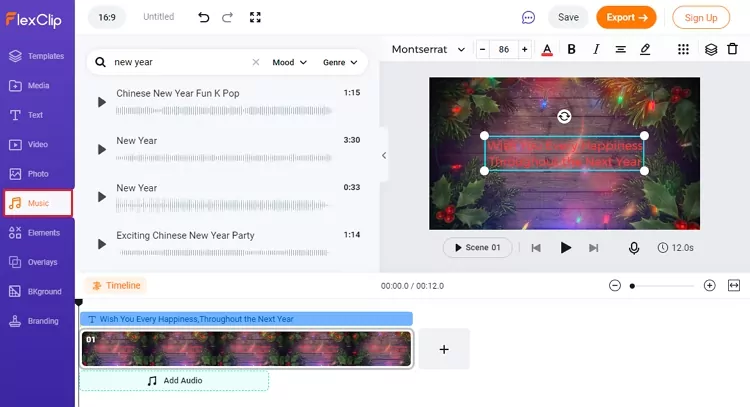Toggle the Timeline view
Viewport: 750px width, 407px height.
pos(116,286)
